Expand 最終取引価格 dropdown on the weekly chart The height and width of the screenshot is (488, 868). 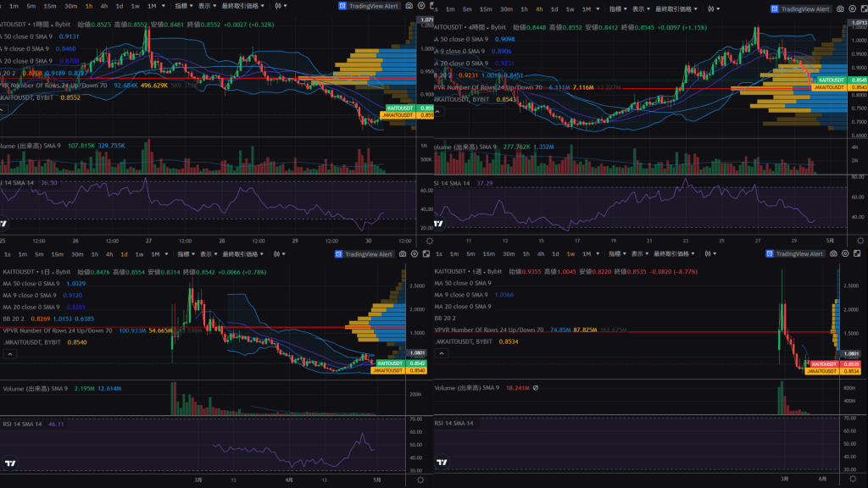click(676, 253)
